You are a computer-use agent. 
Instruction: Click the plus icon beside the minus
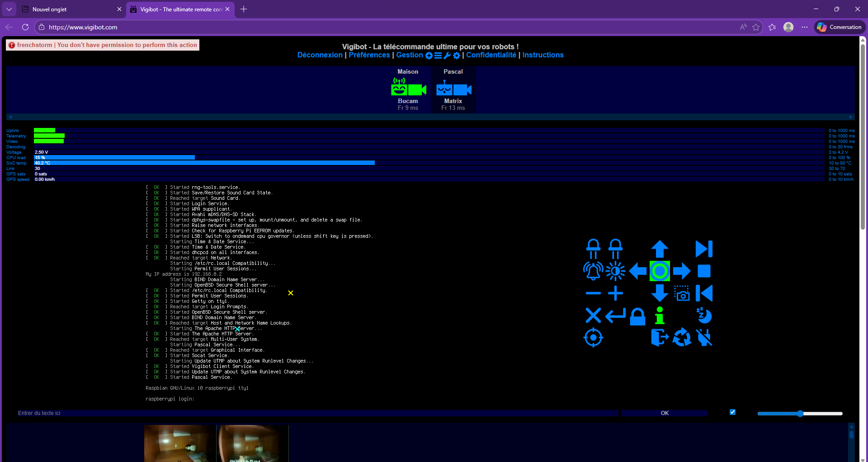click(x=615, y=293)
